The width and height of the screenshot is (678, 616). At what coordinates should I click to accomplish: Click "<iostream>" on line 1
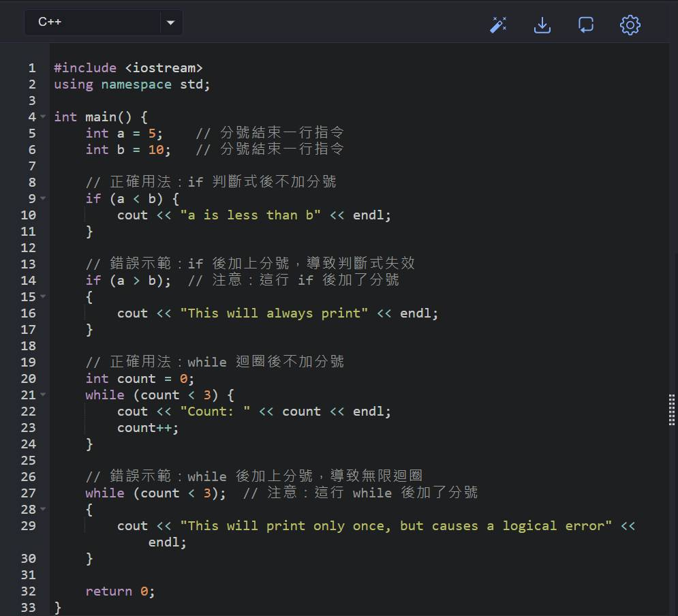(x=164, y=68)
